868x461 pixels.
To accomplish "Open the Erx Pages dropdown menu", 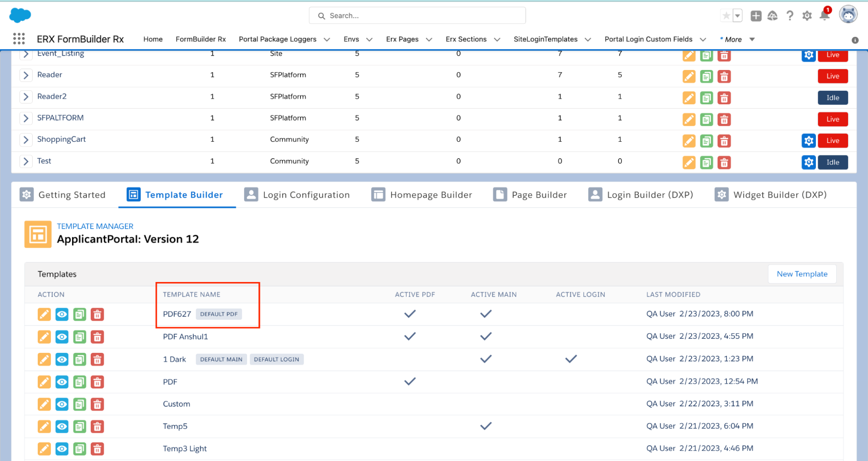I will [429, 40].
